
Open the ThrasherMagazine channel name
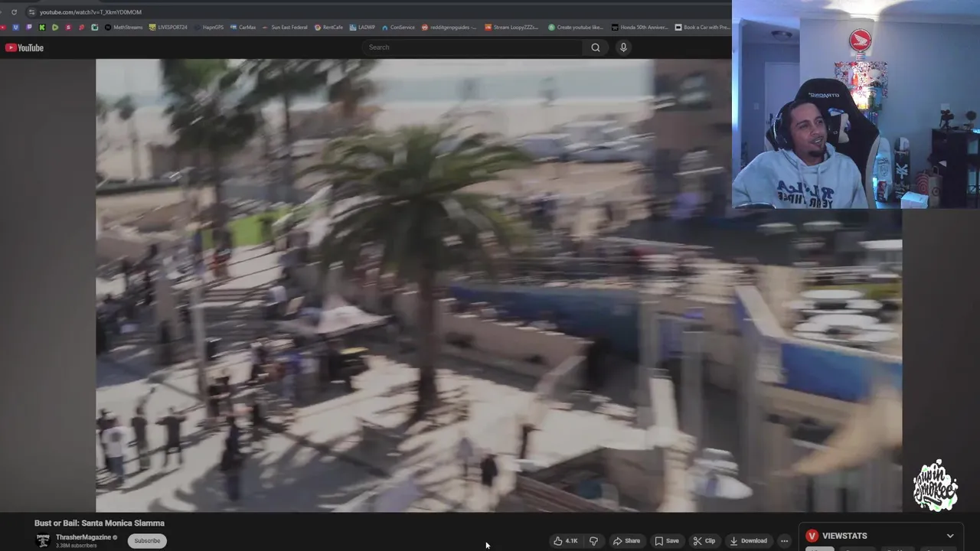coord(83,537)
